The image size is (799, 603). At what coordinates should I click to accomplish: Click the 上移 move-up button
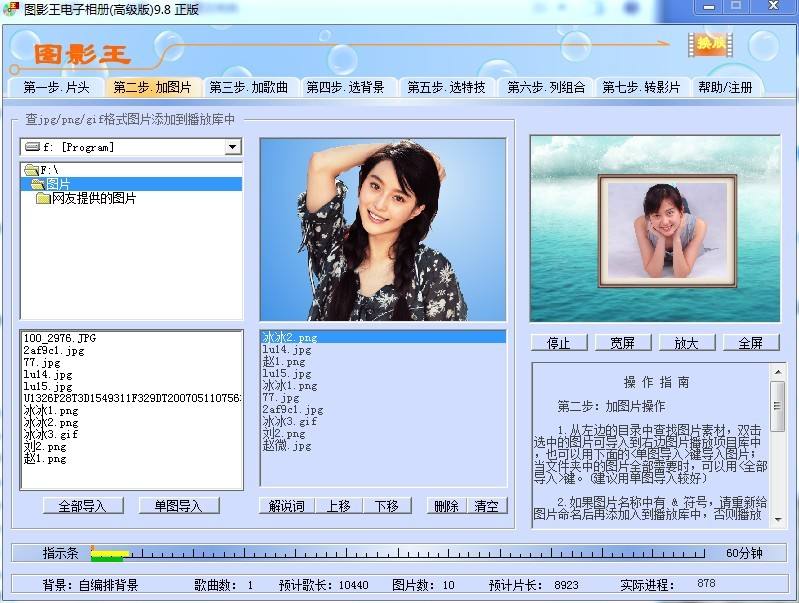pos(339,506)
